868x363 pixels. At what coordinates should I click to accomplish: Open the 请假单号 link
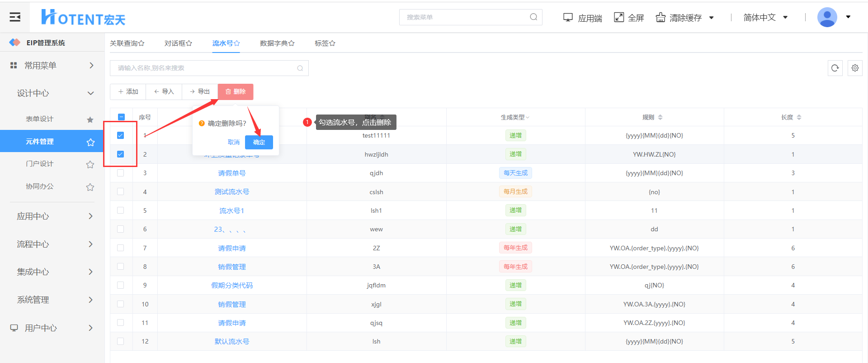click(231, 173)
